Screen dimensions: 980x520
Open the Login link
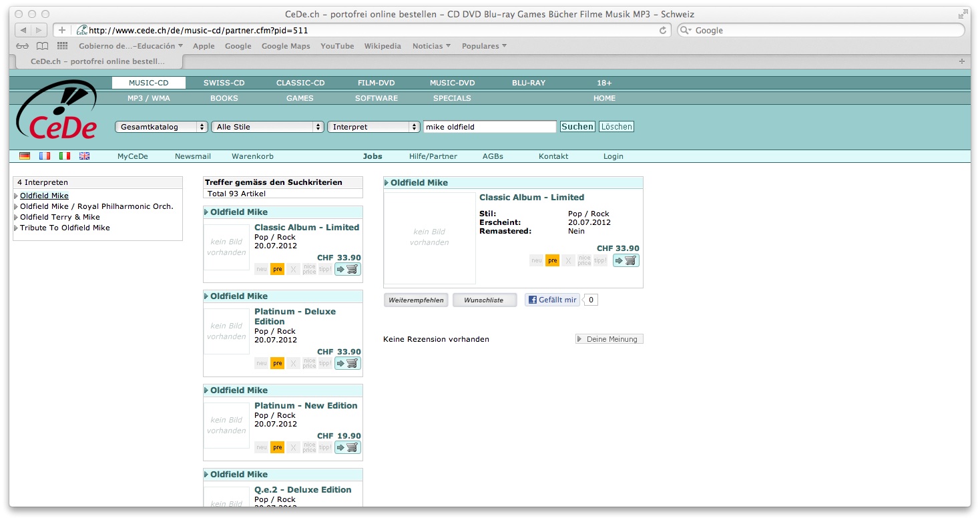614,156
